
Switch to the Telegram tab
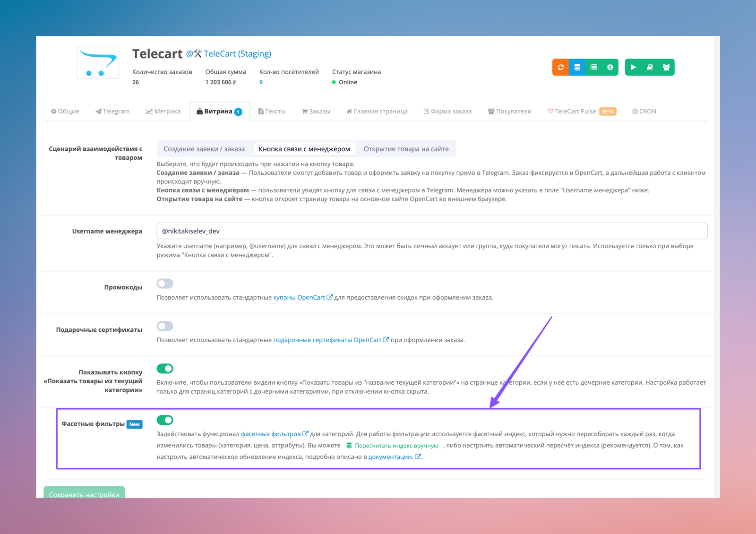coord(112,112)
